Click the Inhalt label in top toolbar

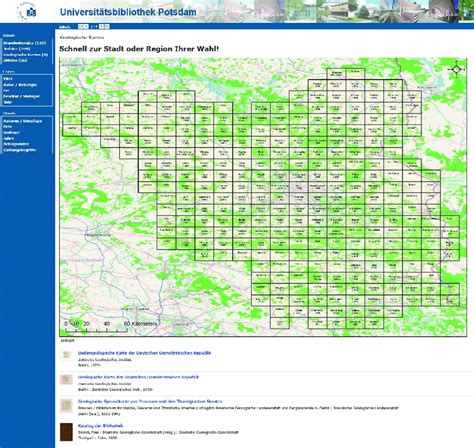[x=65, y=27]
